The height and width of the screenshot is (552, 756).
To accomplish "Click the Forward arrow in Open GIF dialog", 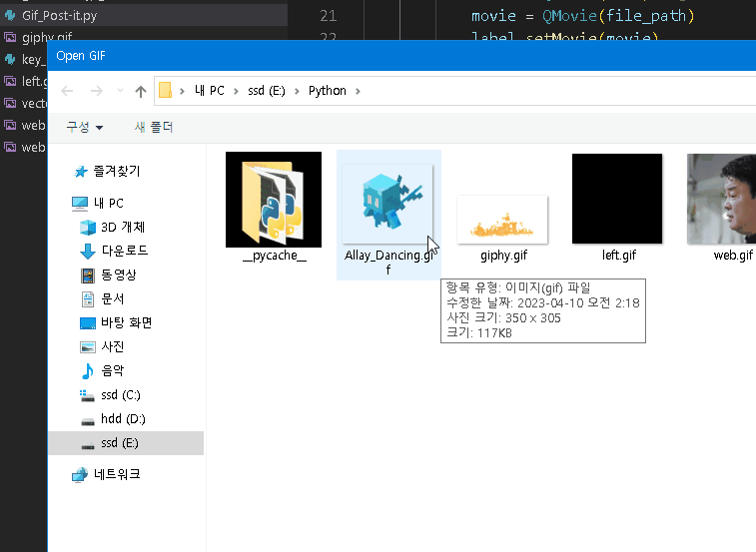I will pos(97,91).
